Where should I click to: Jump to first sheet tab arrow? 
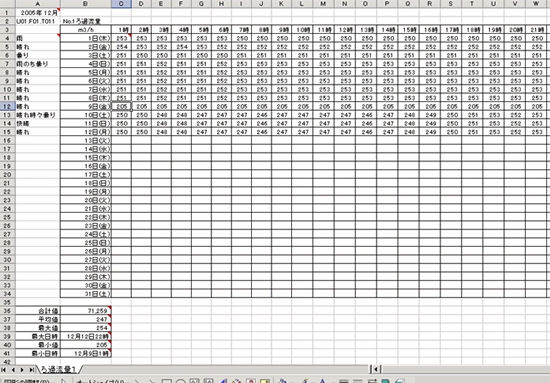point(4,370)
